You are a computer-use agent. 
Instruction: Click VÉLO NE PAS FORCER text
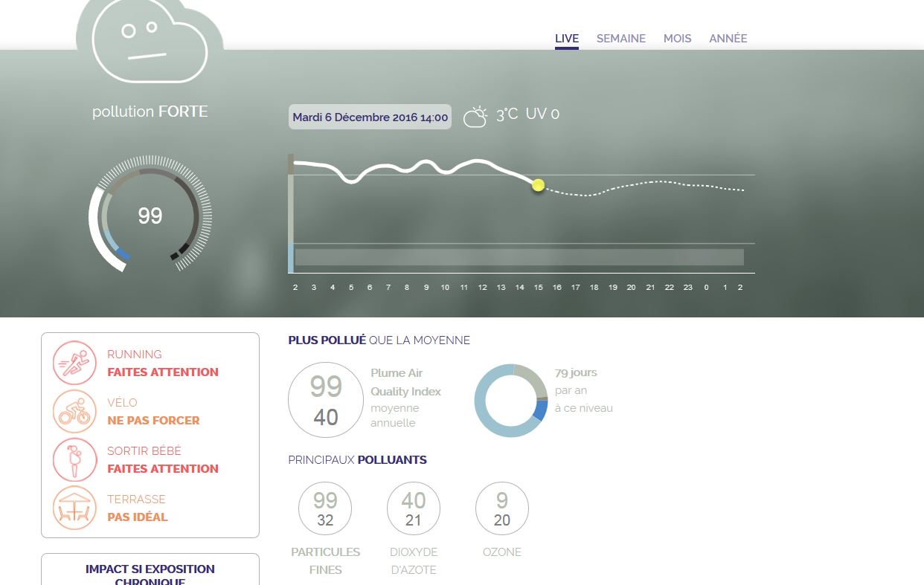pos(153,412)
